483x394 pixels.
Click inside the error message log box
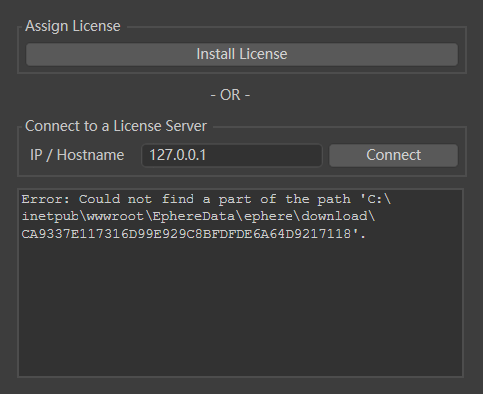coord(240,283)
